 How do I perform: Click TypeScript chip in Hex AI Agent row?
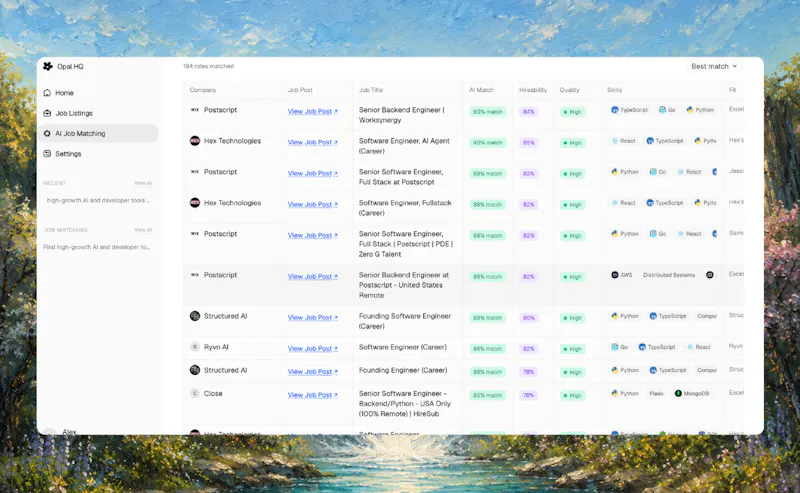[x=665, y=141]
